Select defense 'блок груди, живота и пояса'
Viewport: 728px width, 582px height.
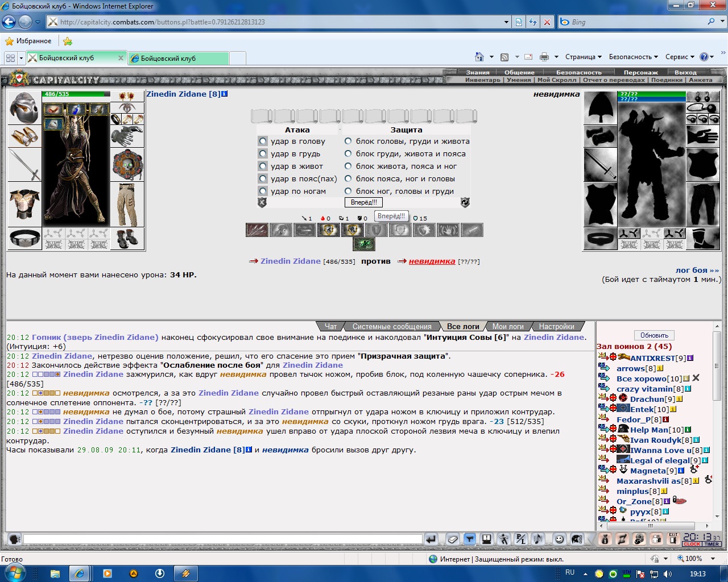[x=348, y=153]
